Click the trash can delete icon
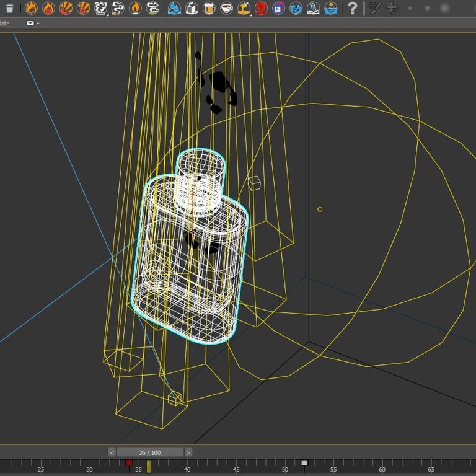 (x=9, y=8)
